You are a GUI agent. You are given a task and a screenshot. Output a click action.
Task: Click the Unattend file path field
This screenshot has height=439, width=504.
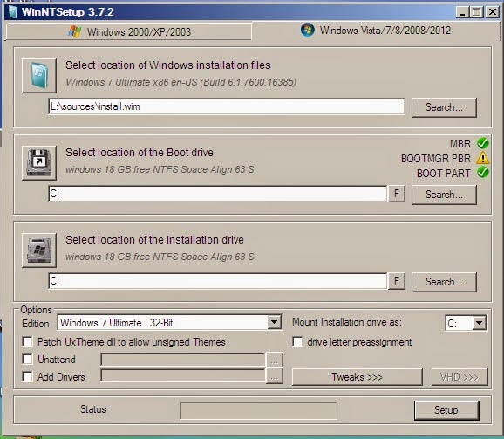click(x=183, y=360)
